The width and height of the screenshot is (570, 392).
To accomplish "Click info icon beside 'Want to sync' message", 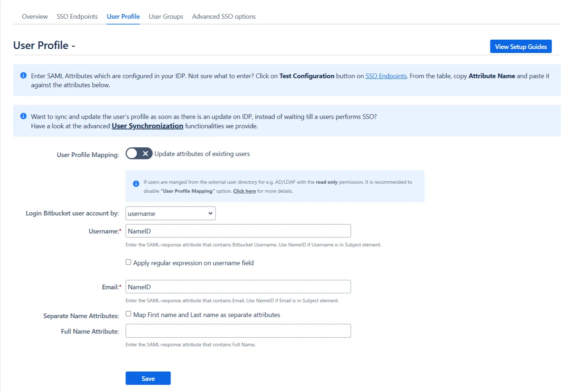I will tap(23, 116).
